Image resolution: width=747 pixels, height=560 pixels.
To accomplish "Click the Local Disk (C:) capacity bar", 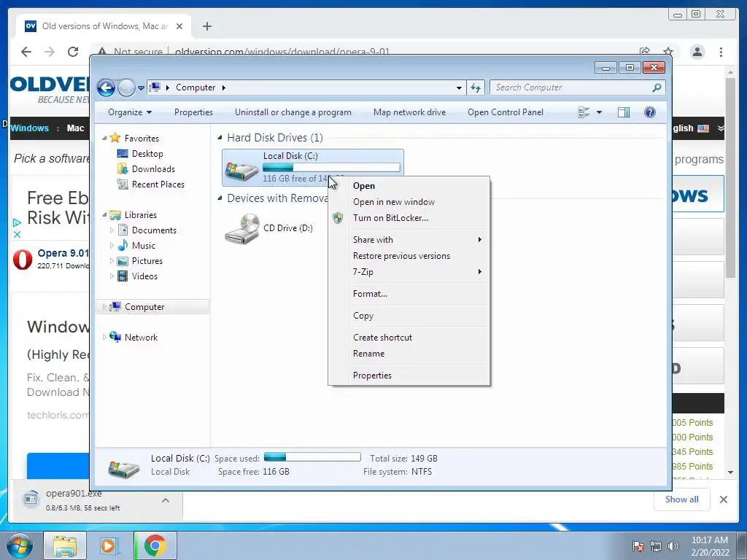I will (331, 167).
